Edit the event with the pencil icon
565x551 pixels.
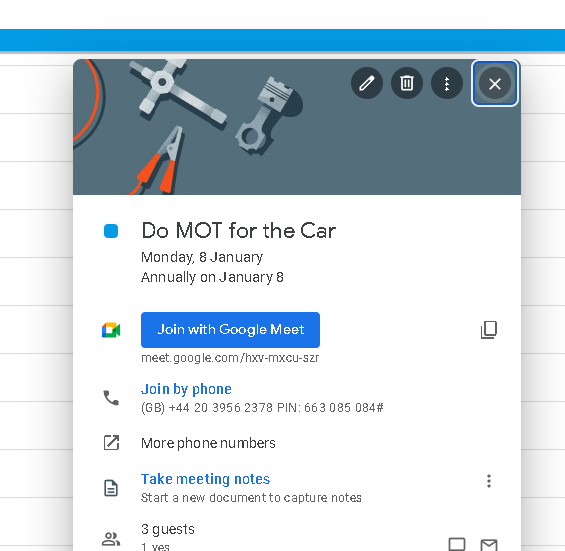pos(367,83)
